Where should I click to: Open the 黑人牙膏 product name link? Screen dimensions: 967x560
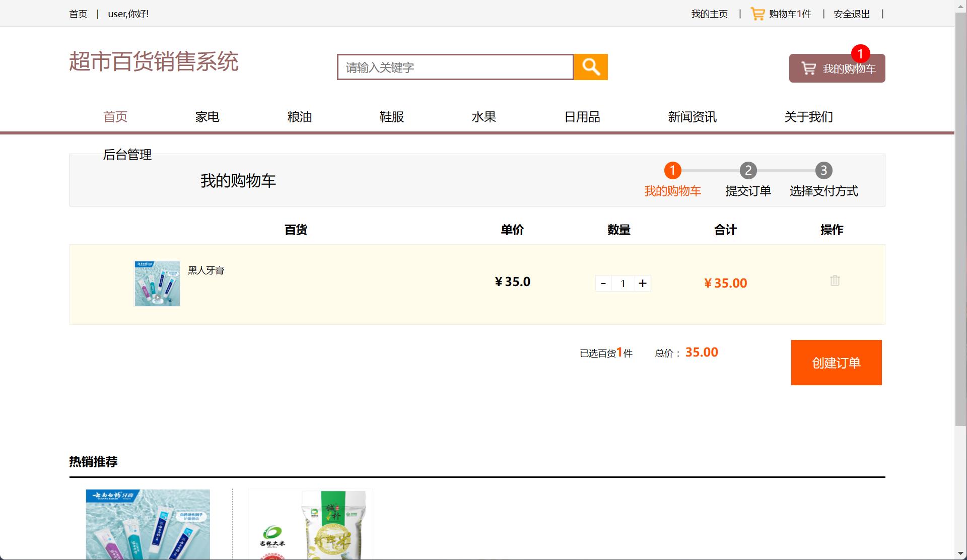[x=205, y=270]
